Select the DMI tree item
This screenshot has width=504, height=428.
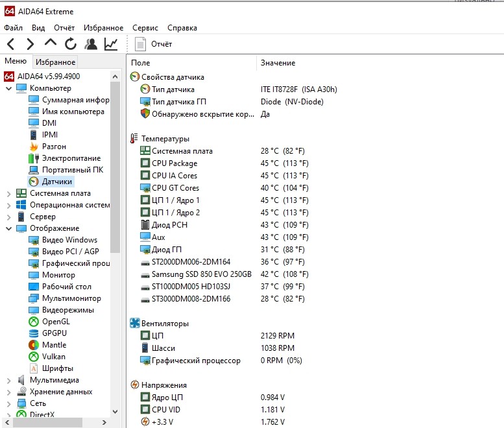coord(42,123)
